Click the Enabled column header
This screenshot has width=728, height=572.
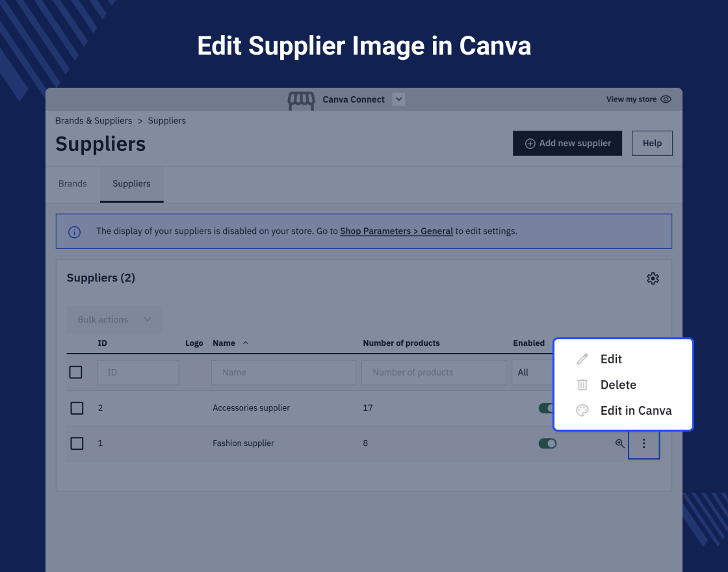coord(528,343)
